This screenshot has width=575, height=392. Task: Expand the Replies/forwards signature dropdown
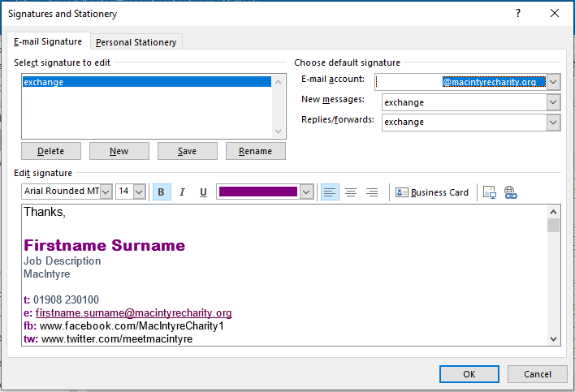(x=553, y=123)
